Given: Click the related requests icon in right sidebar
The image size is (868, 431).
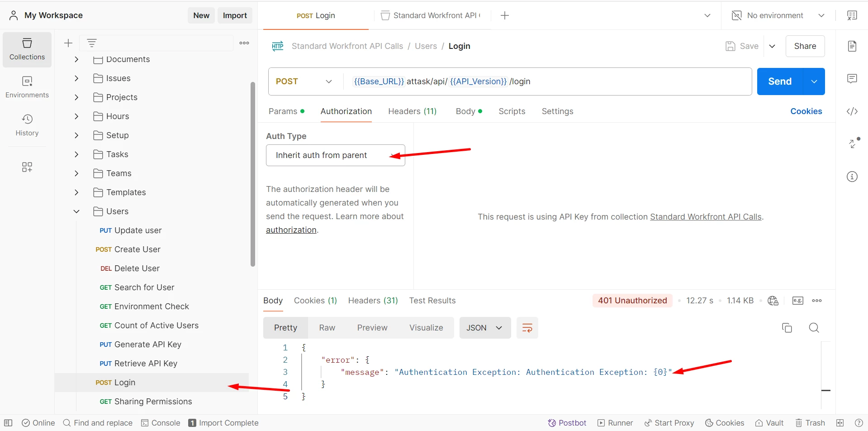Looking at the screenshot, I should point(854,143).
